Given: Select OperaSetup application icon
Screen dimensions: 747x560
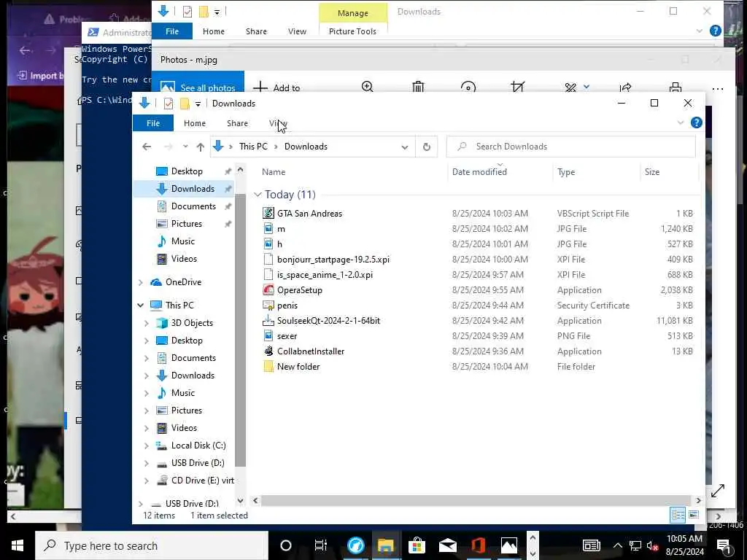Looking at the screenshot, I should [268, 290].
